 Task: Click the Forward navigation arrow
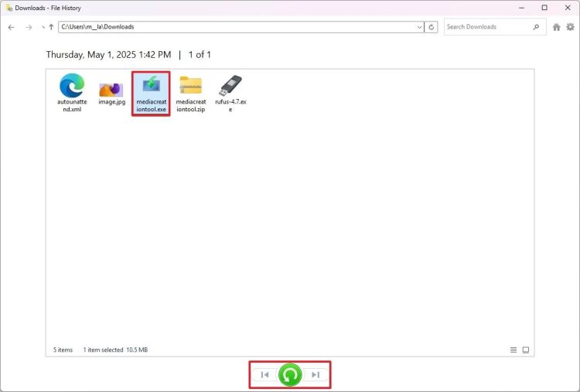click(29, 27)
